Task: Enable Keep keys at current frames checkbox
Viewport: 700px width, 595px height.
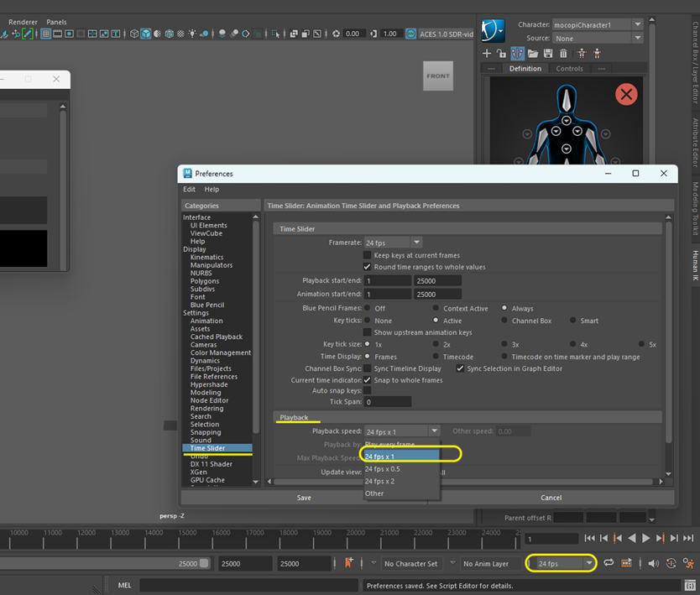Action: [368, 255]
